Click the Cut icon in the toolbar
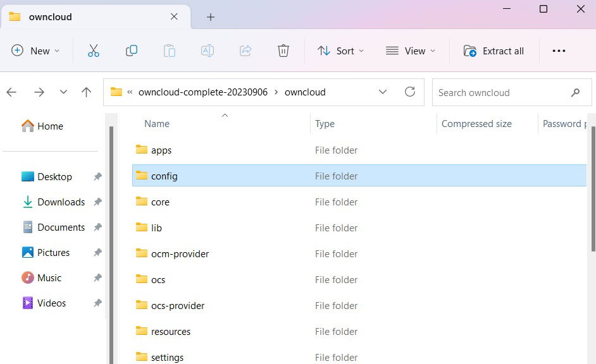This screenshot has width=596, height=364. click(x=94, y=51)
